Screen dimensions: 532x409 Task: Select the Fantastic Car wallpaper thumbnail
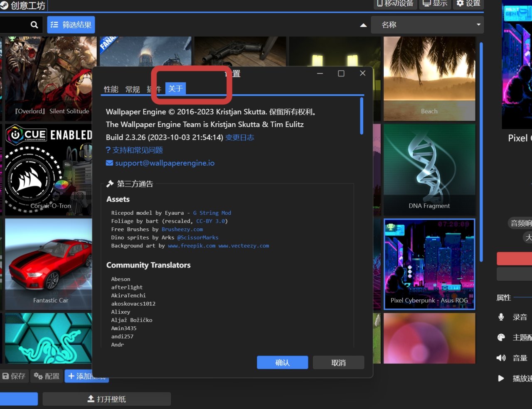click(48, 264)
